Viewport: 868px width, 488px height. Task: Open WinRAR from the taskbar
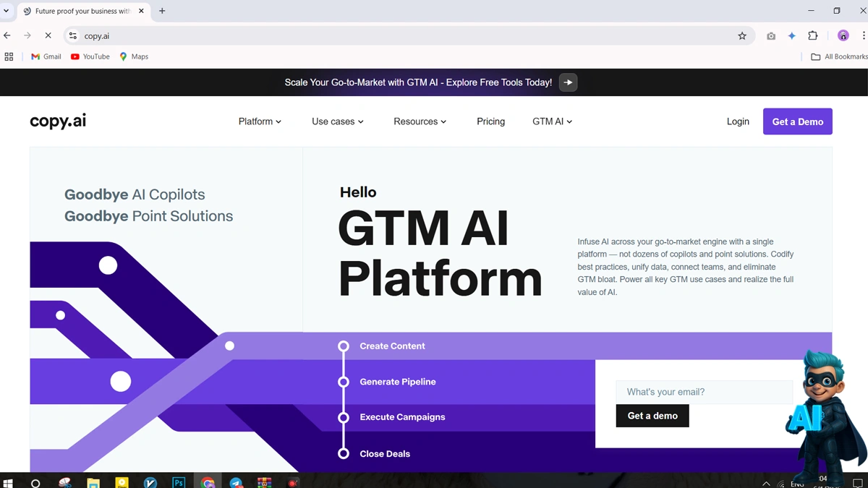click(264, 482)
